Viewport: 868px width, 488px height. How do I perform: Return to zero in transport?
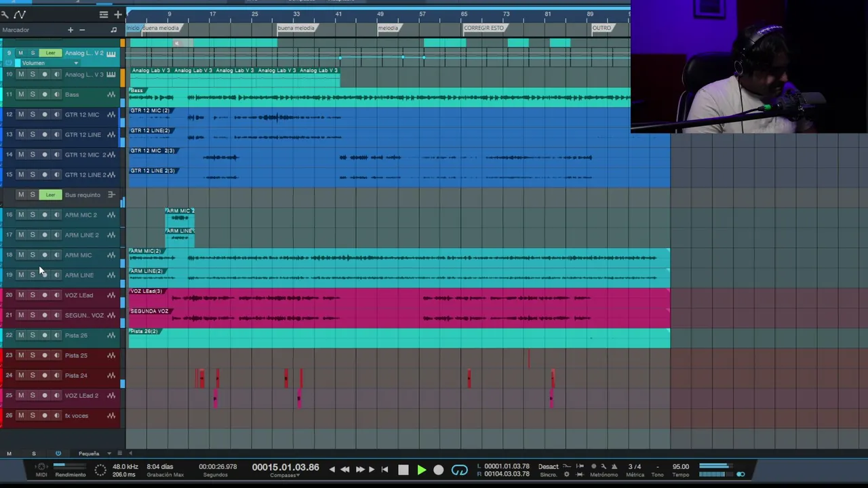(x=384, y=469)
